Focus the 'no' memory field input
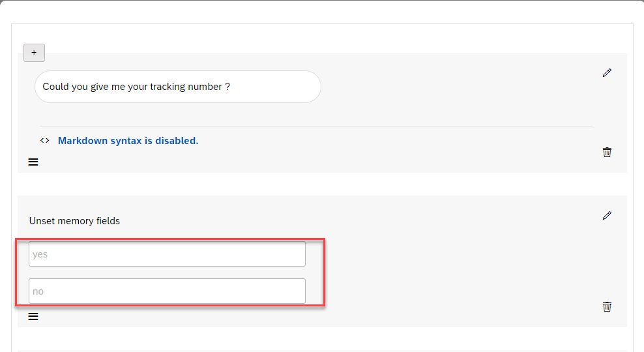644x352 pixels. [x=167, y=291]
